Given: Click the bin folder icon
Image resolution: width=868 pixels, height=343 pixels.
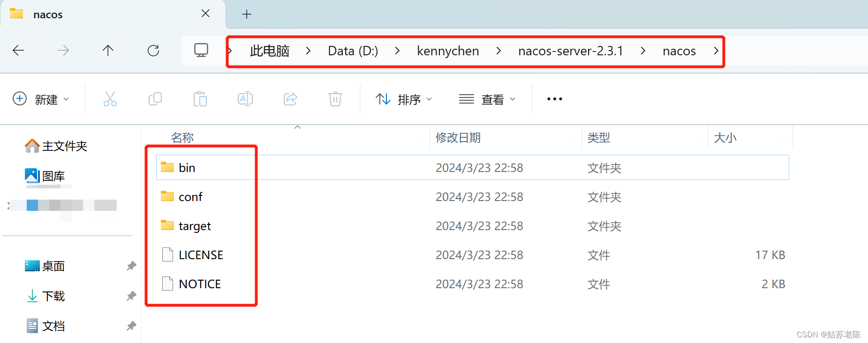Looking at the screenshot, I should (167, 167).
